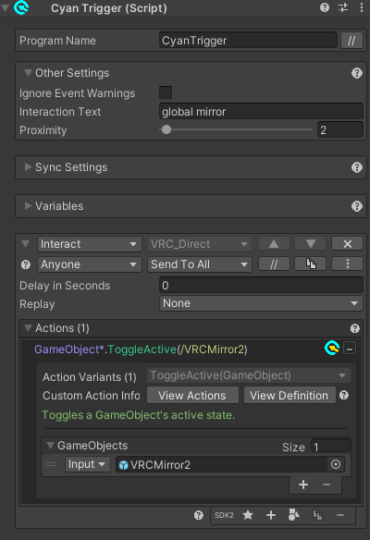Collapse the Actions (1) list
Viewport: 370px width, 540px height.
[28, 328]
